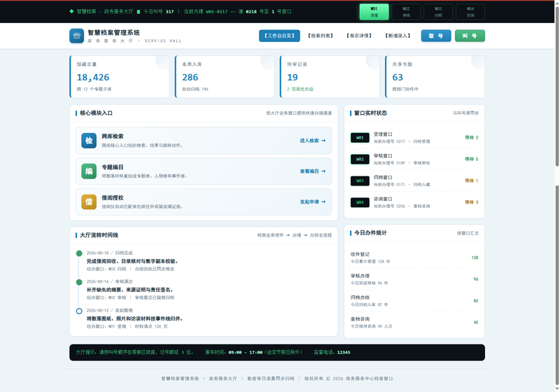The width and height of the screenshot is (560, 392).
Task: Click the 编 topic cataloging icon
Action: coord(89,171)
